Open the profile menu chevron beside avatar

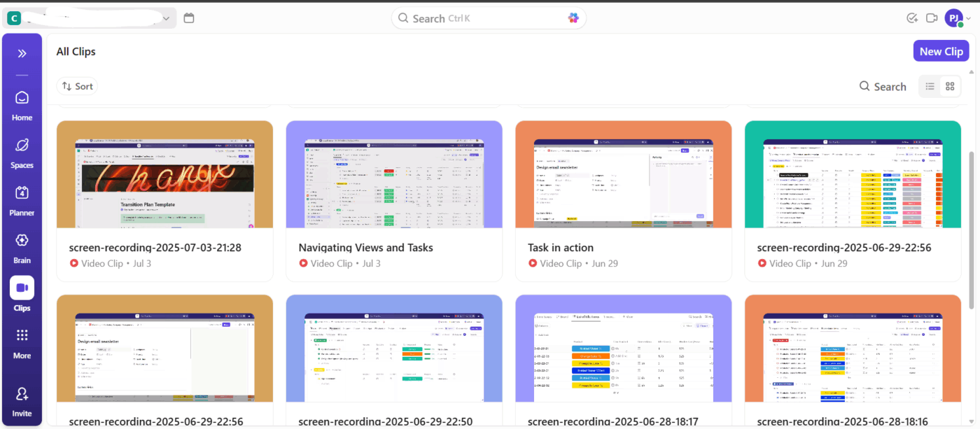tap(969, 17)
